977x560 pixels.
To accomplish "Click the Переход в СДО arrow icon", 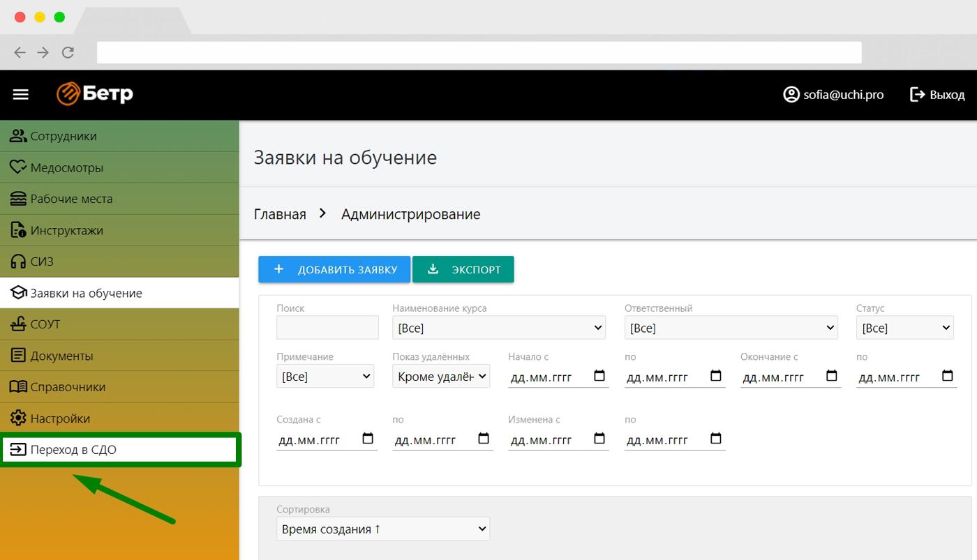I will [18, 450].
